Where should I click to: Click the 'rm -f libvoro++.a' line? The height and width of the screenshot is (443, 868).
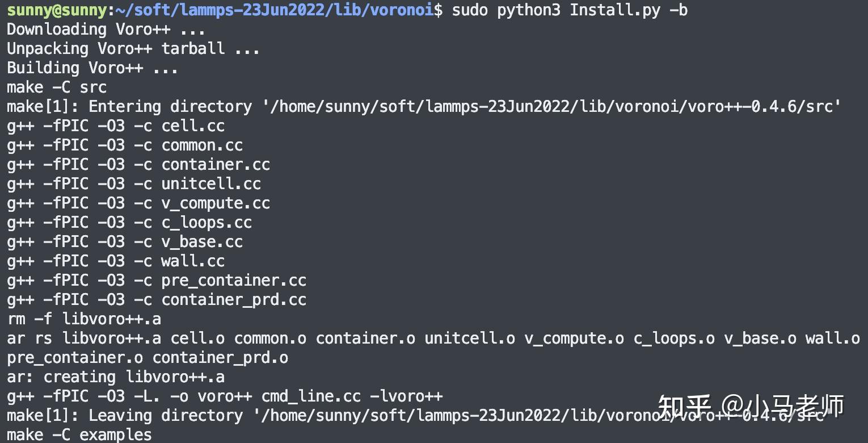84,319
